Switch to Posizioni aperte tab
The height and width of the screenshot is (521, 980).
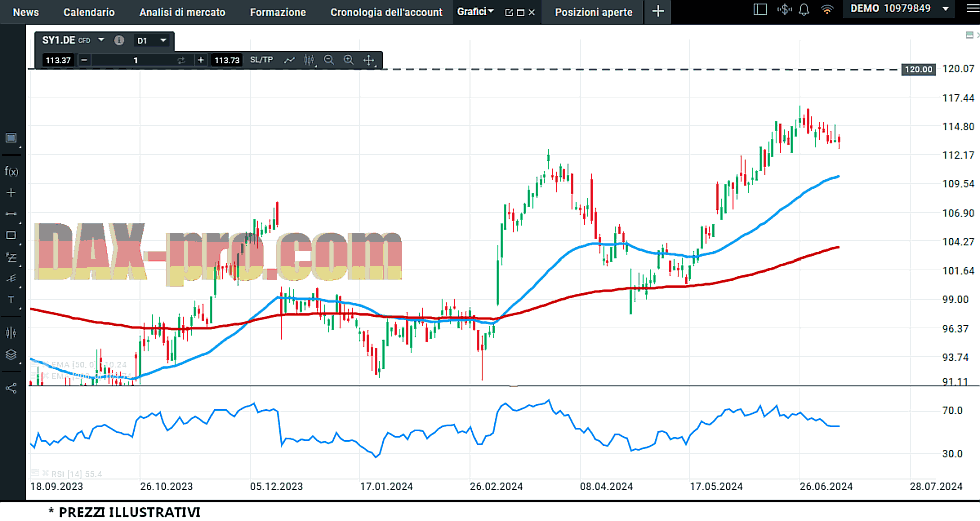593,12
